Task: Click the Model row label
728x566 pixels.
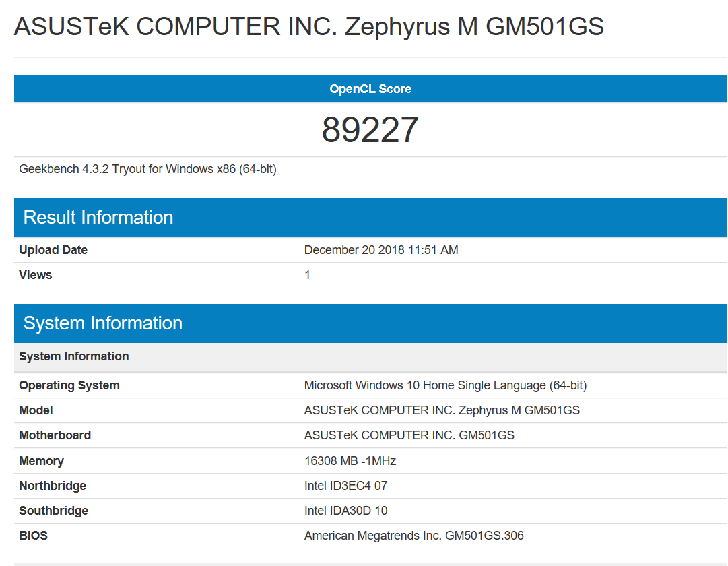Action: pos(36,411)
